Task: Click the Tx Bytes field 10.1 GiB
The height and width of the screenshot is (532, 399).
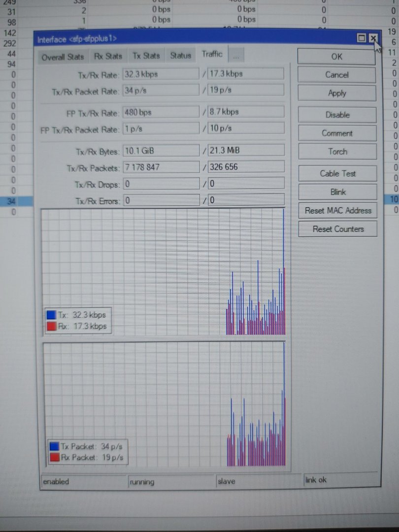Action: point(161,151)
